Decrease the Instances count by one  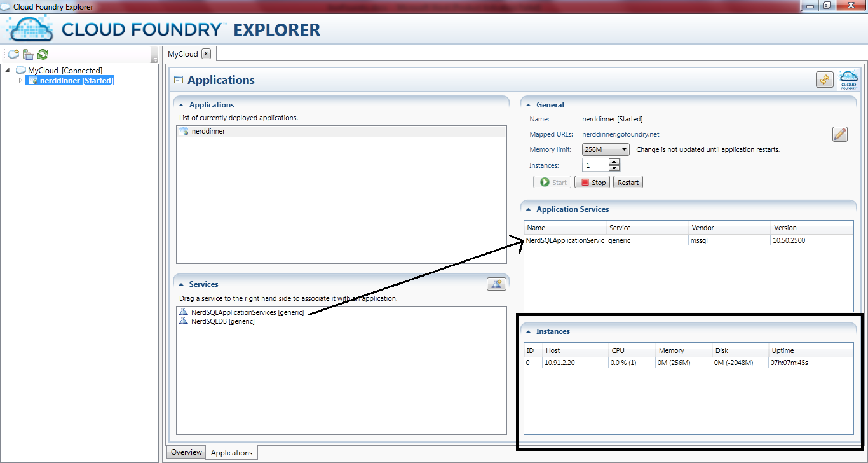614,169
